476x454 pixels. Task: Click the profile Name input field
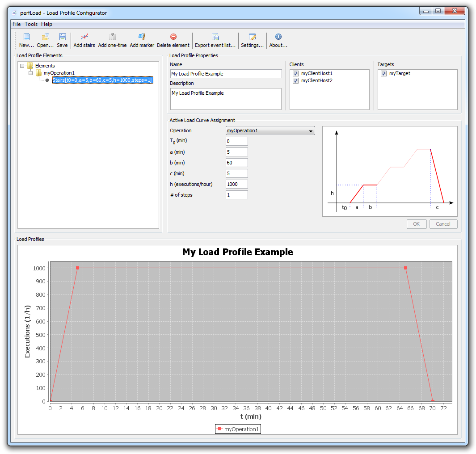pyautogui.click(x=226, y=74)
